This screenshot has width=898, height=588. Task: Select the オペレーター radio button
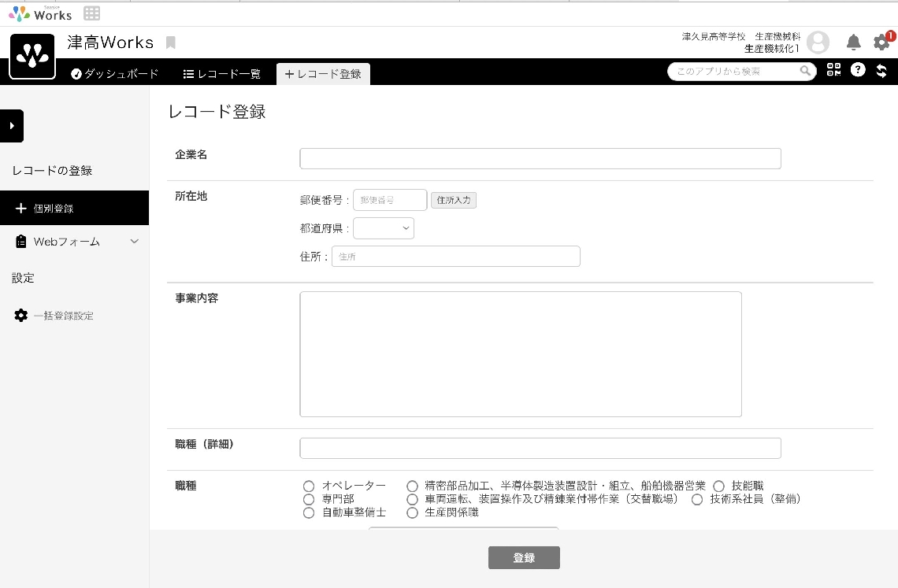click(x=308, y=486)
